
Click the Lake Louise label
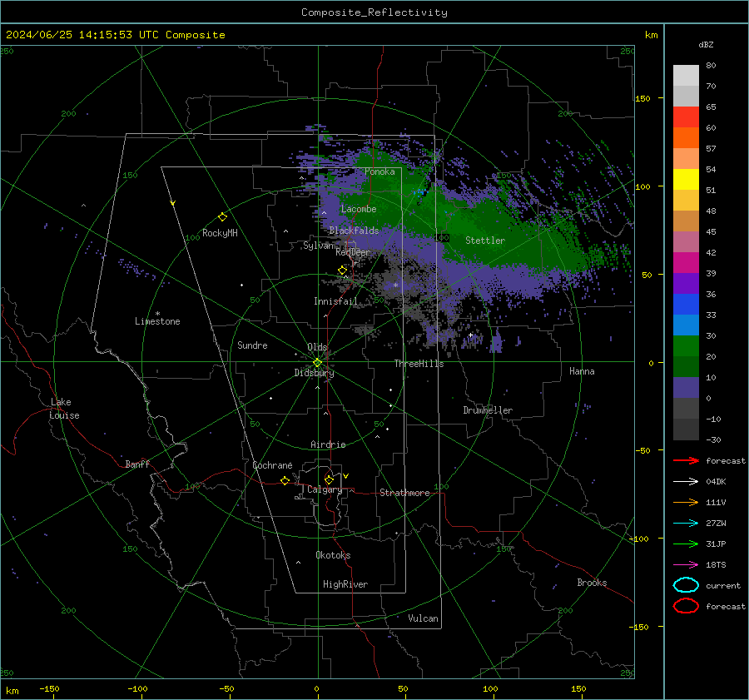[64, 409]
